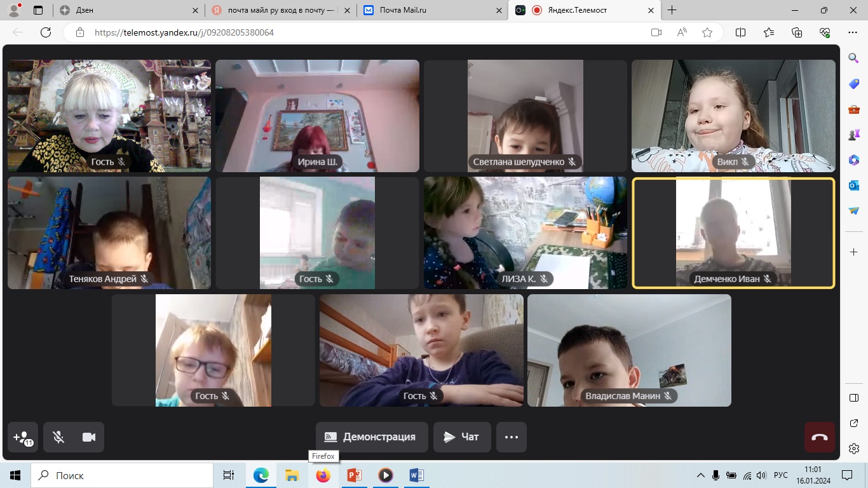Unmute the microphone in call controls
The height and width of the screenshot is (488, 868).
(58, 437)
